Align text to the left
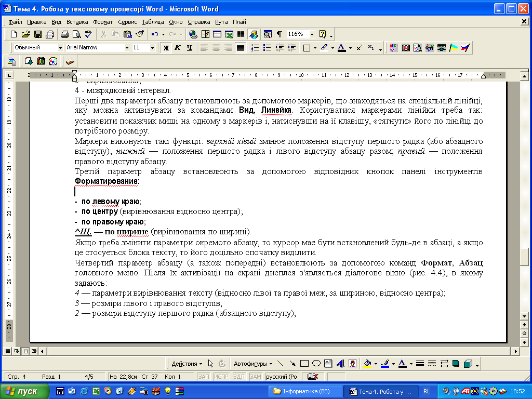Screen dimensions: 532x399 (204, 48)
